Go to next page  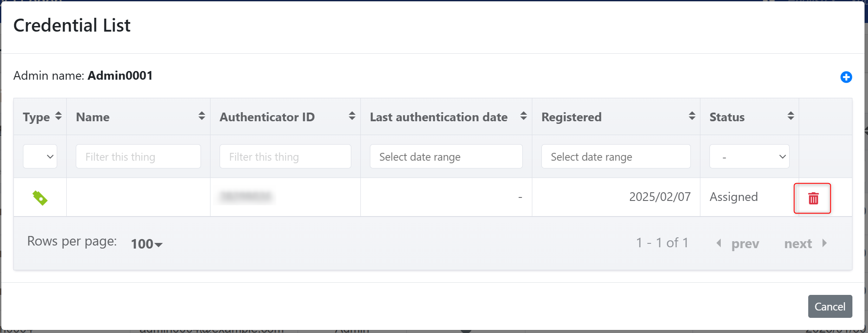point(806,243)
